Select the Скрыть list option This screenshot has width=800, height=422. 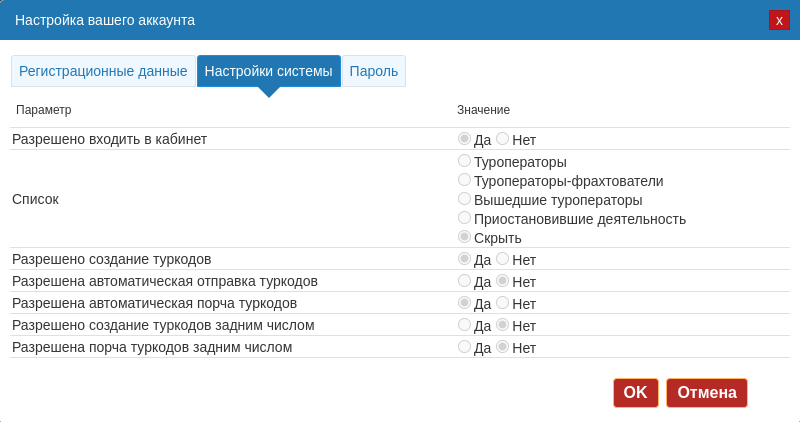[465, 237]
